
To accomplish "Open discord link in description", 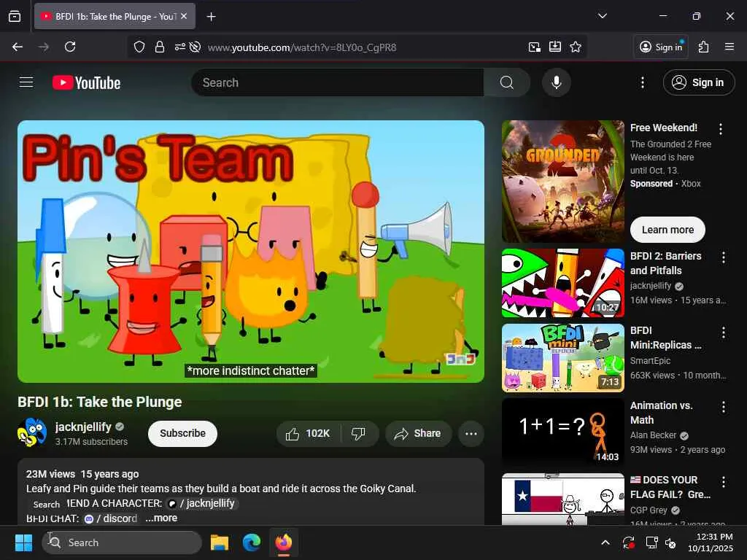I will [111, 518].
